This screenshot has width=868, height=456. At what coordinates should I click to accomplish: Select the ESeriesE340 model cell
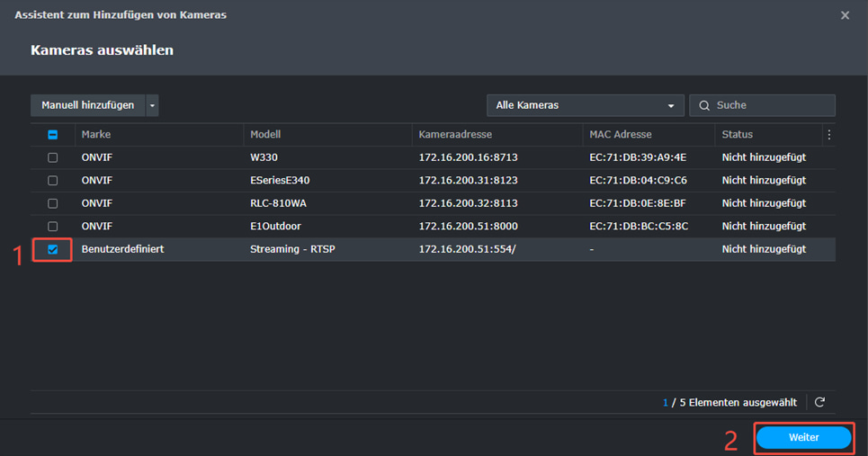(280, 181)
